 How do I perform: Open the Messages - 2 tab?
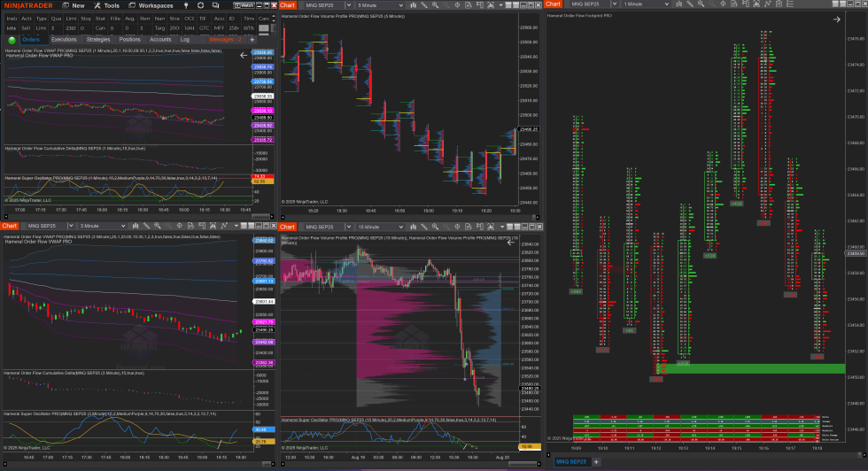coord(225,40)
